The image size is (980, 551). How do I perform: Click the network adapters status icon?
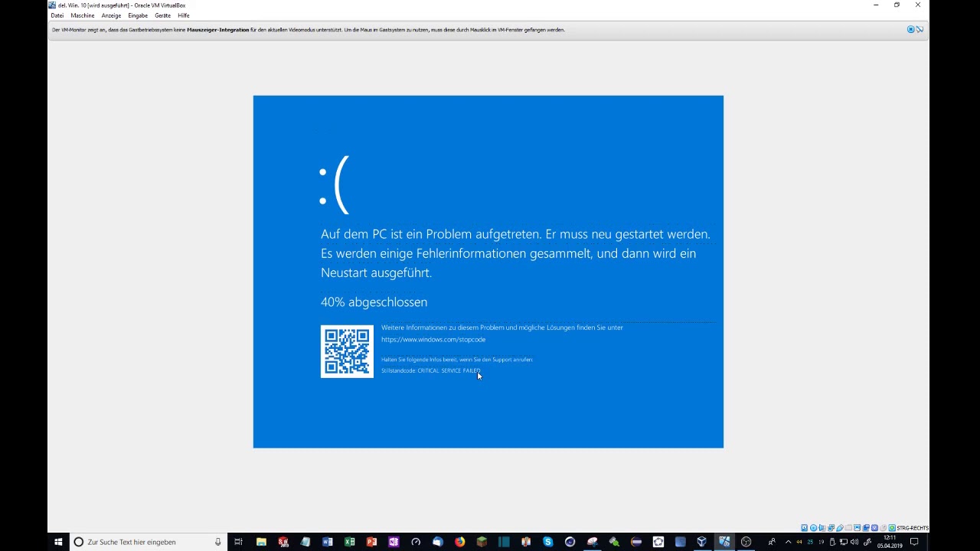(831, 527)
